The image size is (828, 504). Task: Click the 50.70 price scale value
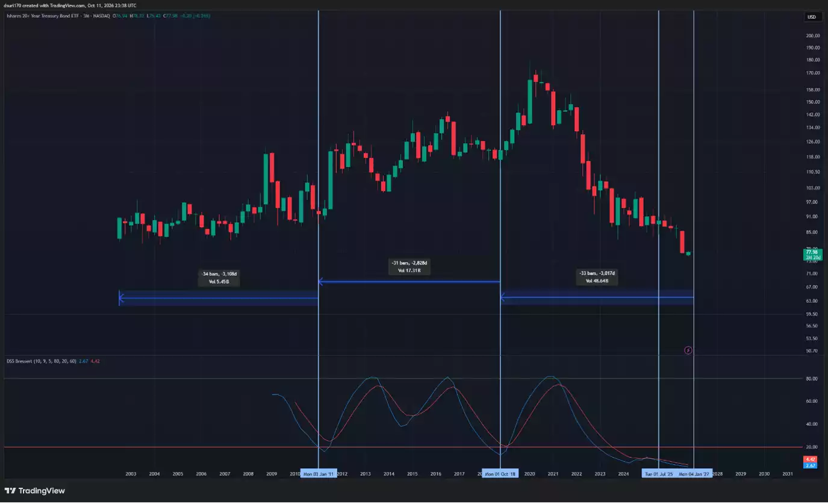[x=811, y=351]
